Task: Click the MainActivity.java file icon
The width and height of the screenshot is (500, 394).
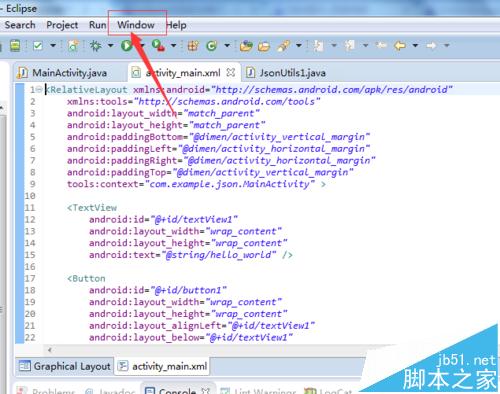Action: point(22,72)
